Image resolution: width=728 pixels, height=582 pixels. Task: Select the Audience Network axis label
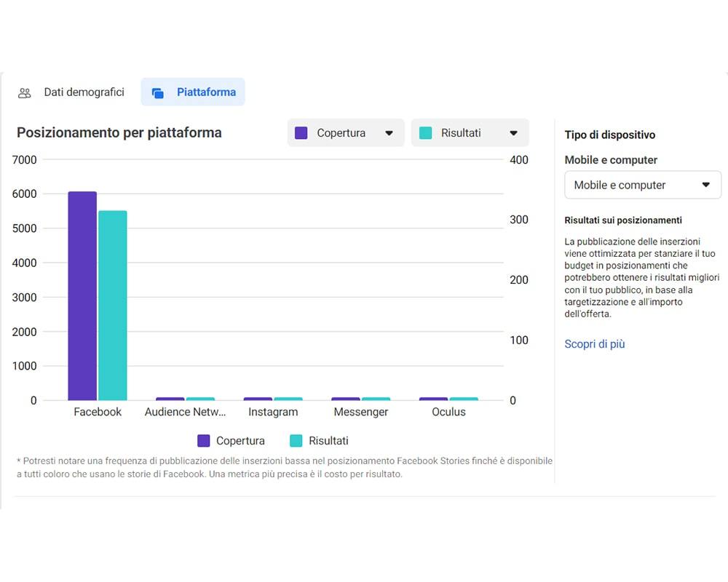185,412
